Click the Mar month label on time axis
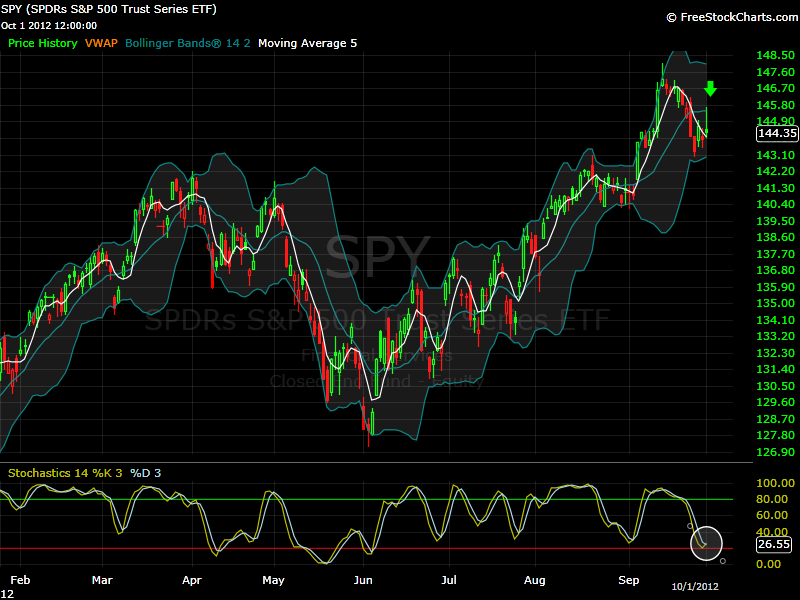Image resolution: width=800 pixels, height=600 pixels. tap(102, 580)
